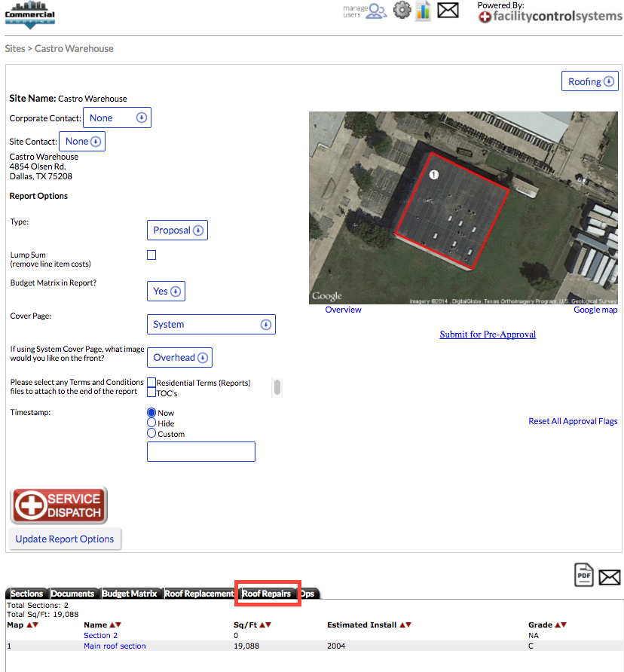The height and width of the screenshot is (672, 624).
Task: Open the Site Contact dropdown
Action: 82,142
